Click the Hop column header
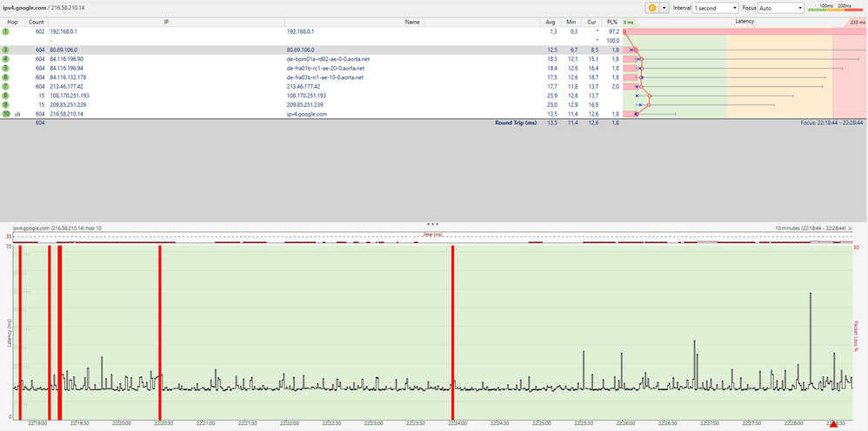The height and width of the screenshot is (431, 868). (12, 22)
